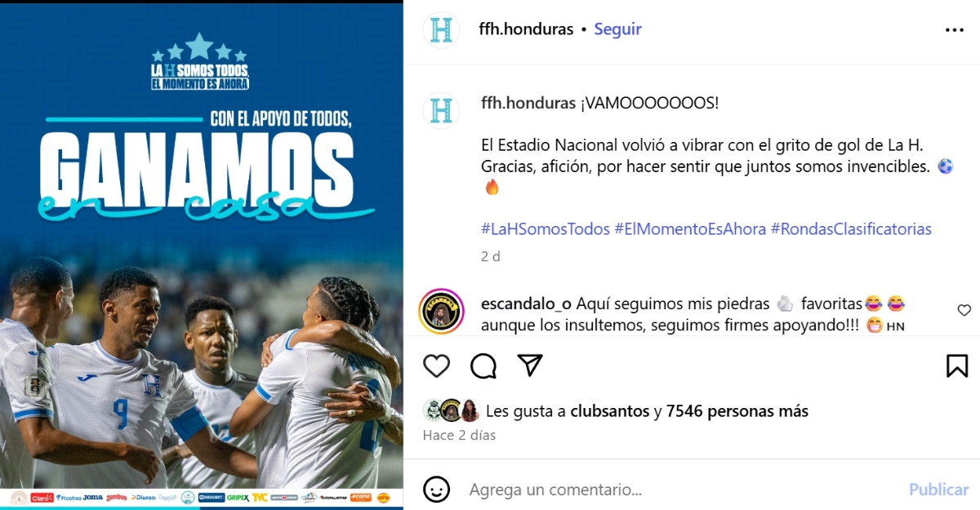This screenshot has height=510, width=980.
Task: Open the #LaHSomosTodos hashtag
Action: (546, 229)
